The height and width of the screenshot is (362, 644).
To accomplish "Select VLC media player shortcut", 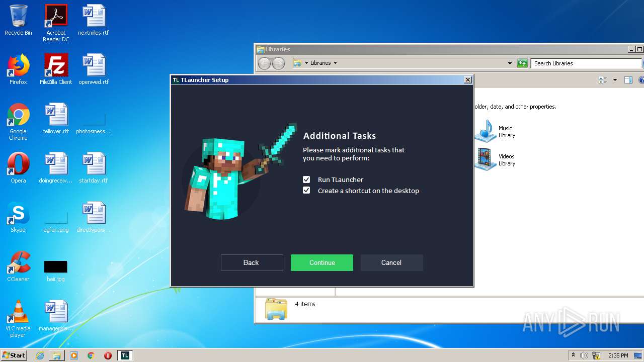I will (18, 319).
